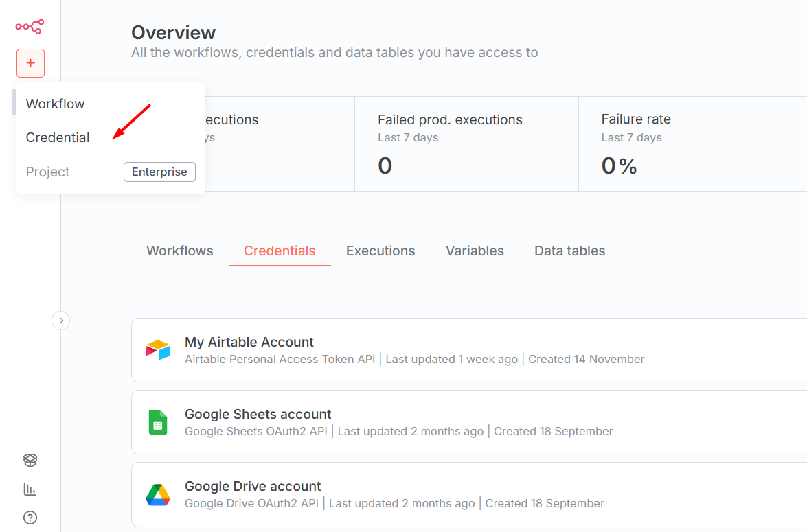The width and height of the screenshot is (807, 532).
Task: Click the Airtable logo icon
Action: [x=158, y=350]
